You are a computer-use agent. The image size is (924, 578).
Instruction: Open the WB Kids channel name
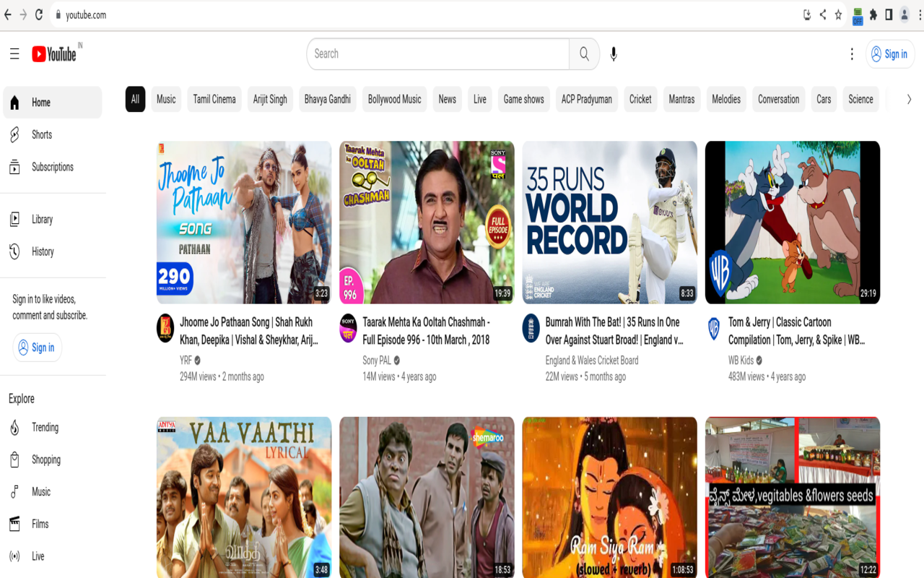741,361
